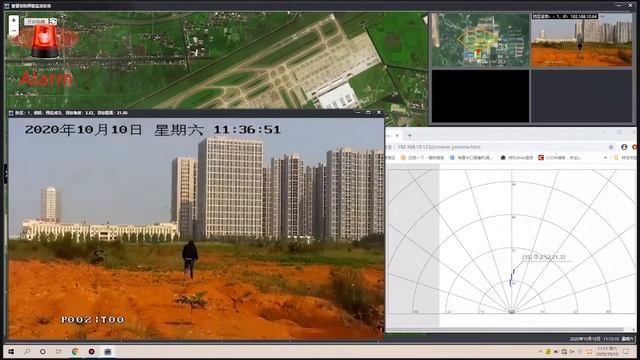This screenshot has width=640, height=360.
Task: Open the red recorder taskbar app
Action: coord(91,351)
